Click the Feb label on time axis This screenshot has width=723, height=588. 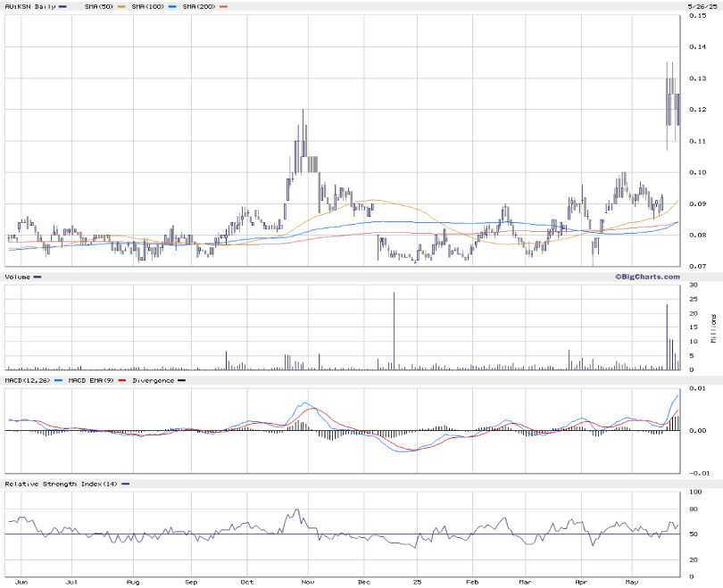click(470, 581)
